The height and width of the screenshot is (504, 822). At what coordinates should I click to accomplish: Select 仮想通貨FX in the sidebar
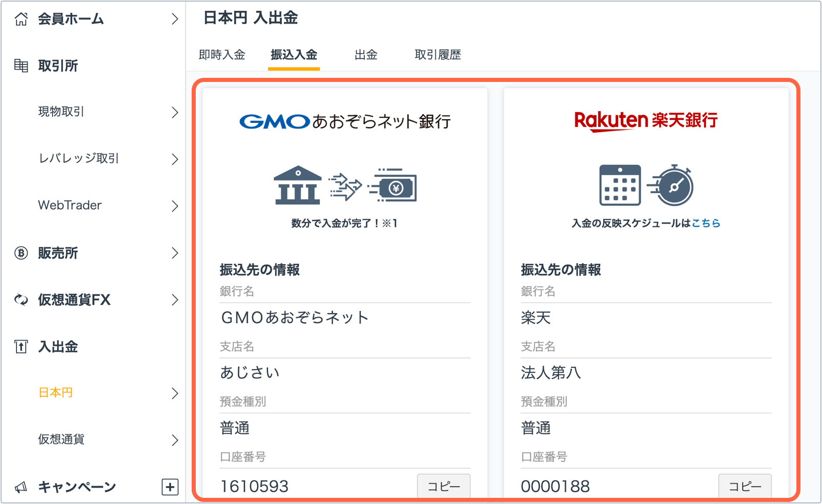[x=74, y=300]
